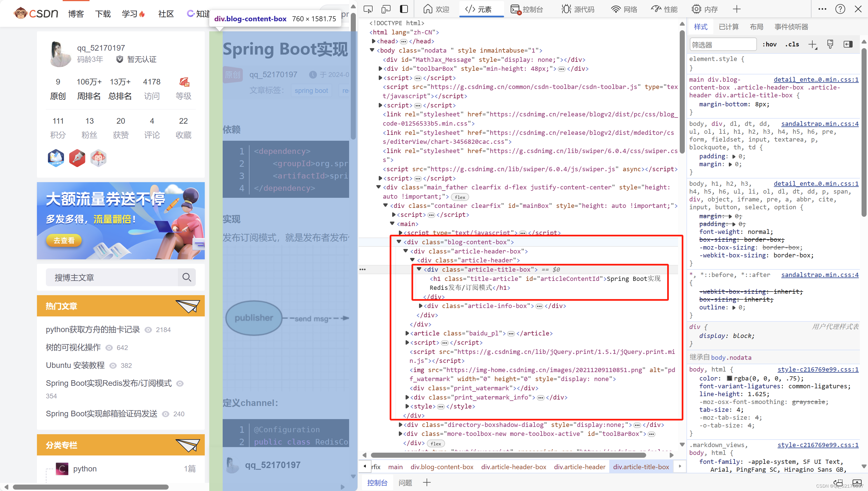Click 博客 in CSDN navigation
This screenshot has height=491, width=868.
pos(76,14)
